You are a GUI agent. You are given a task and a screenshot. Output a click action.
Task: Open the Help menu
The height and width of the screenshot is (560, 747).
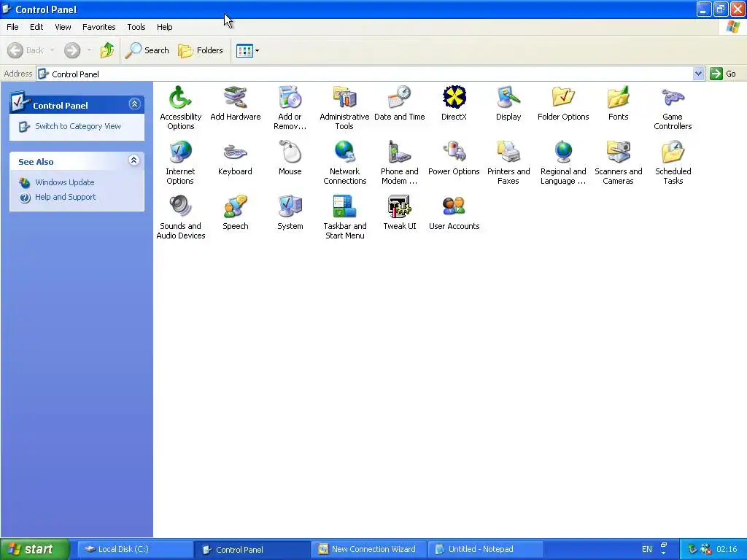pos(164,27)
